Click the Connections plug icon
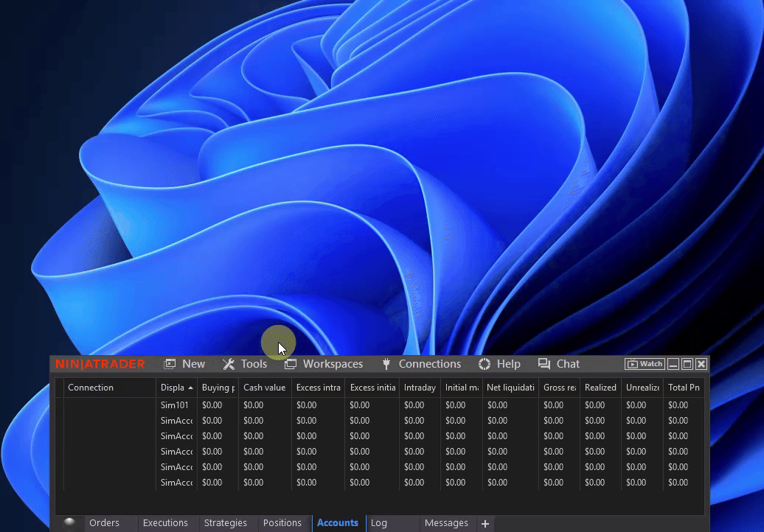 (386, 364)
